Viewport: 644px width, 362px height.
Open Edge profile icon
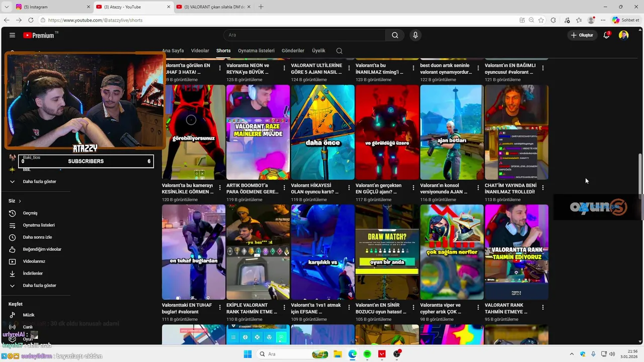click(591, 20)
